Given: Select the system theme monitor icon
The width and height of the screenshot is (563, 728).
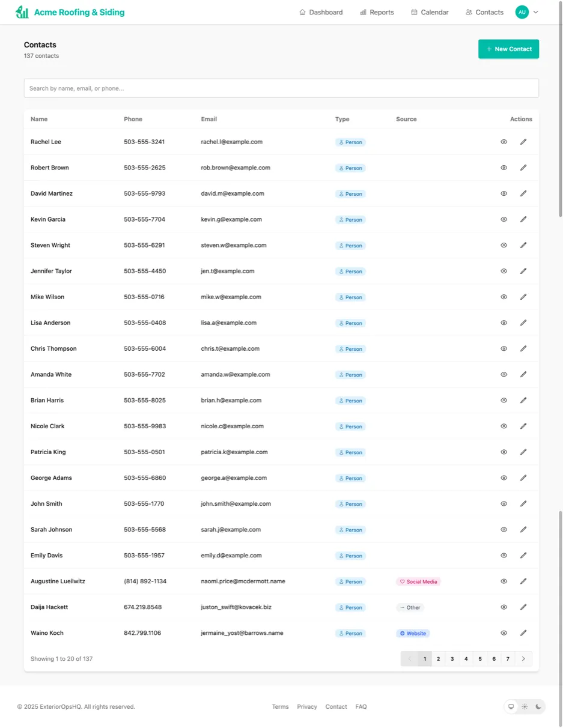Looking at the screenshot, I should 511,706.
